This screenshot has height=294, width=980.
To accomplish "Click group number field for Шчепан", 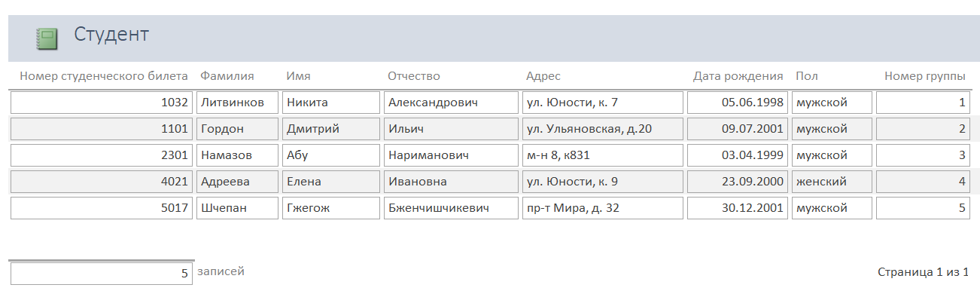I will tap(923, 208).
